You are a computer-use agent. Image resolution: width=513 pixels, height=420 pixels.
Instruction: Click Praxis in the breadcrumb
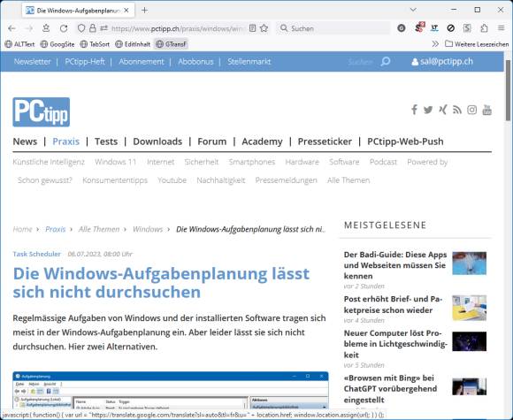(56, 229)
